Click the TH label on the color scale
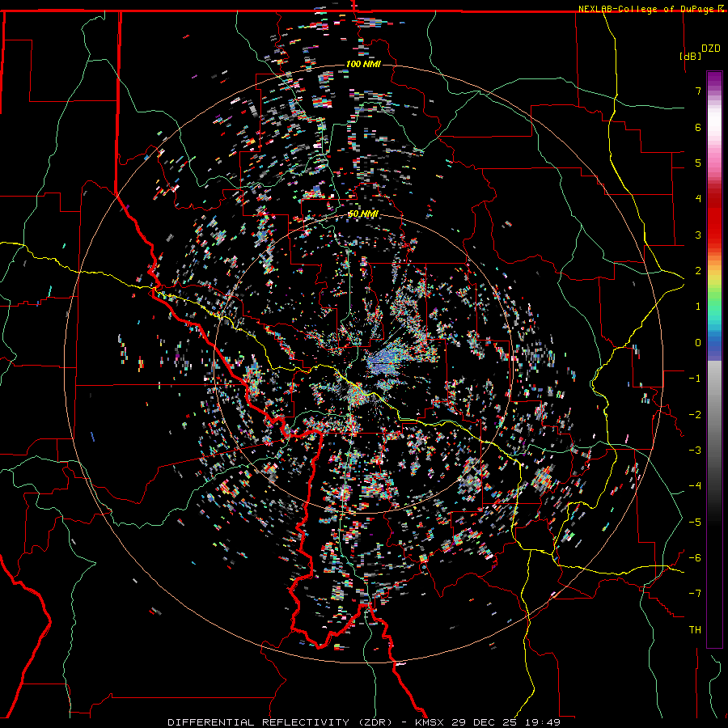 coord(695,630)
